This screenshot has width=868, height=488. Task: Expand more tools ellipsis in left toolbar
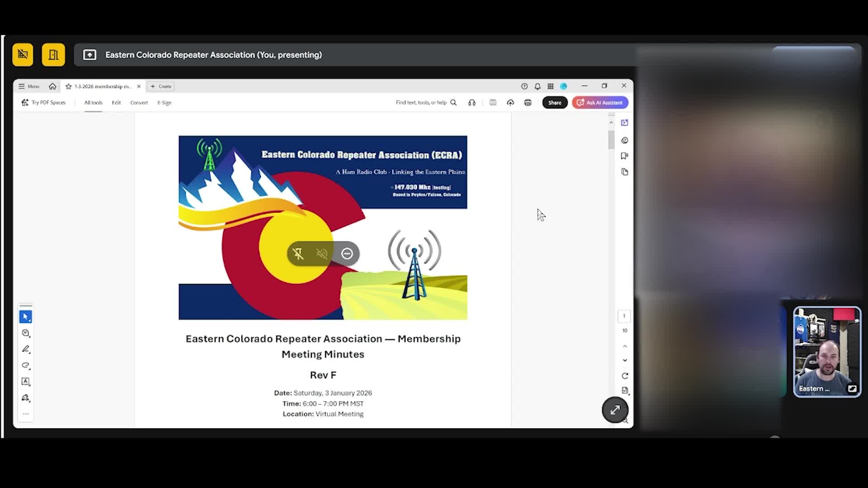click(26, 414)
